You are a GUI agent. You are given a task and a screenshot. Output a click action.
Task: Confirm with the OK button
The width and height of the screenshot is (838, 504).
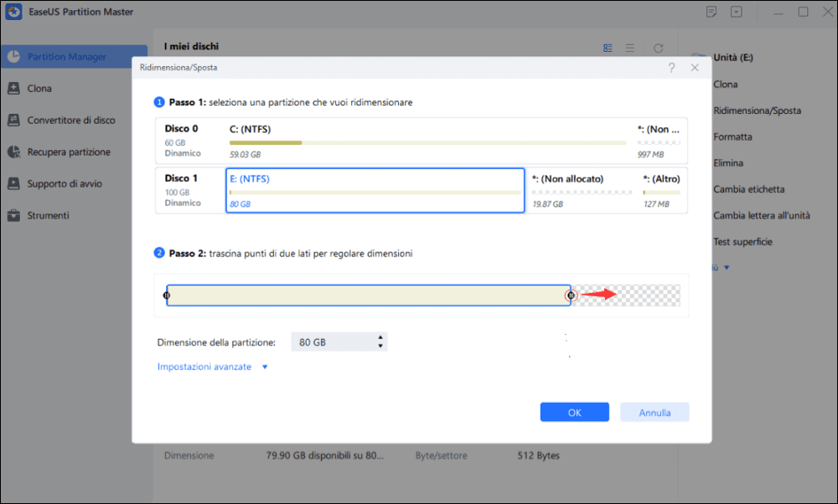tap(575, 412)
